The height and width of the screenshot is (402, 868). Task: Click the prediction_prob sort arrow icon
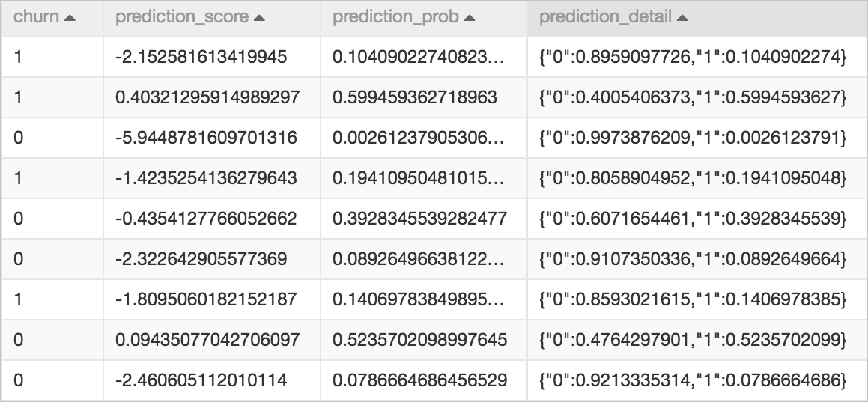[470, 18]
